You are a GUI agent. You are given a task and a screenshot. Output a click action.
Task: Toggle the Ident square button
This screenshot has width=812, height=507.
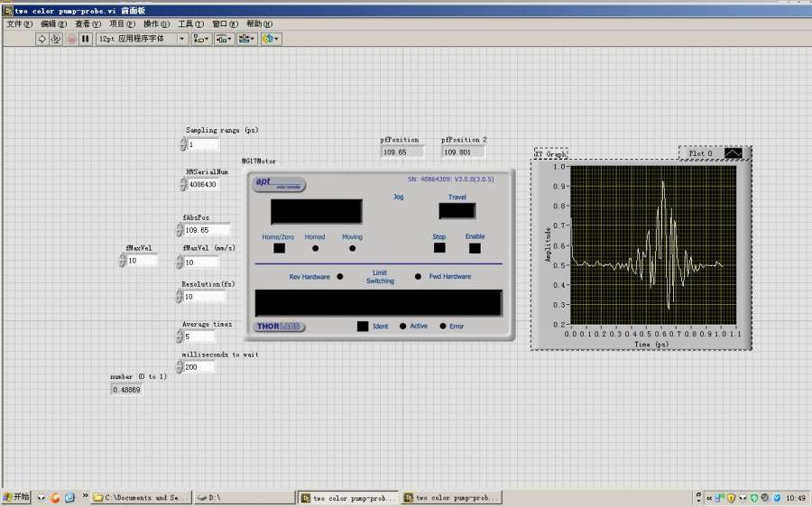(363, 327)
